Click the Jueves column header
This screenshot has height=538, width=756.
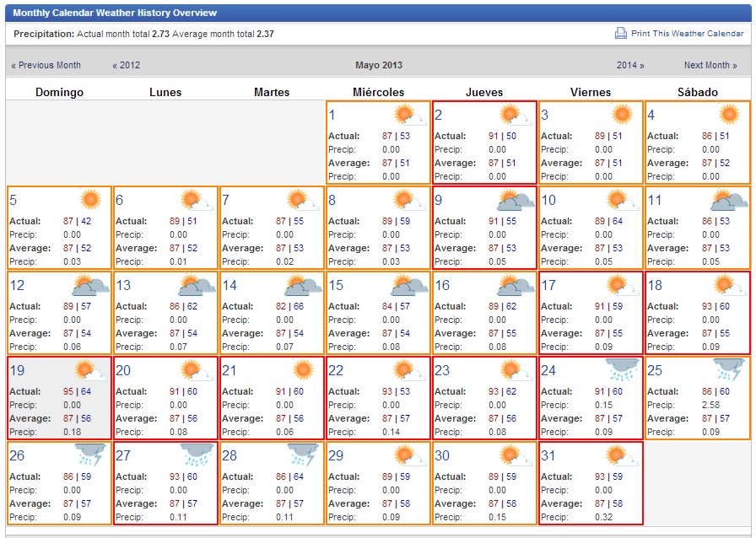[484, 92]
